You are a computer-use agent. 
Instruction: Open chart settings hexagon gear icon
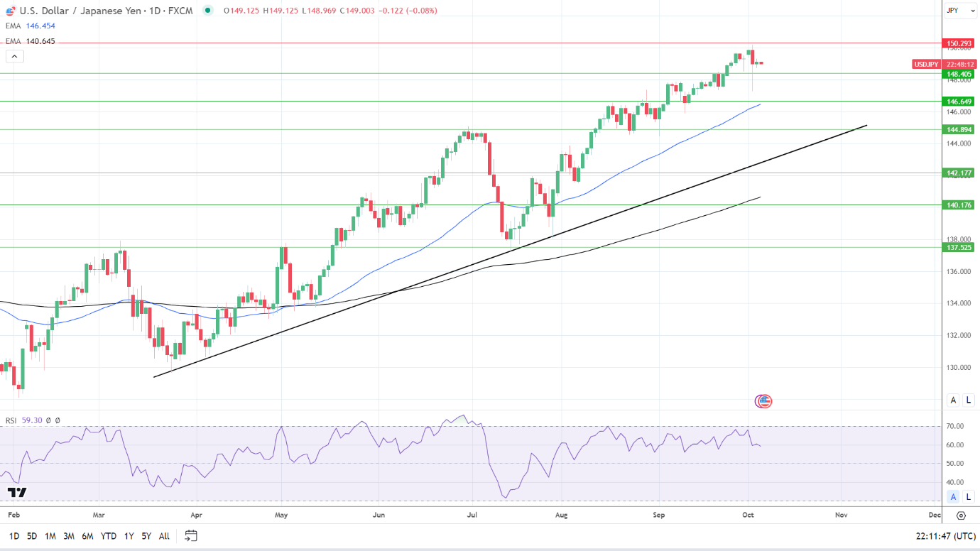[x=961, y=515]
